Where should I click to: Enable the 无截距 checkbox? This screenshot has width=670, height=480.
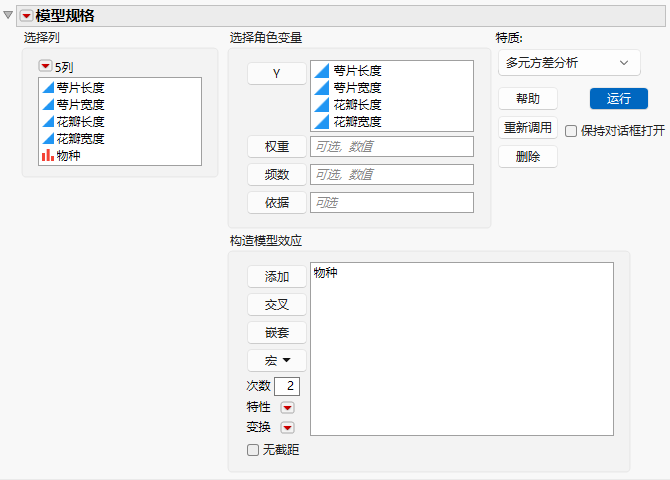click(253, 450)
